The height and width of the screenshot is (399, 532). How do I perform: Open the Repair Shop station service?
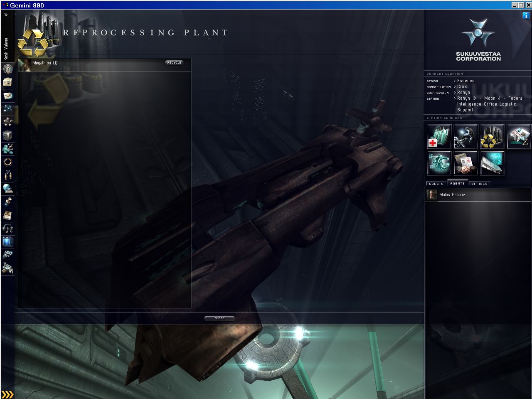point(466,136)
